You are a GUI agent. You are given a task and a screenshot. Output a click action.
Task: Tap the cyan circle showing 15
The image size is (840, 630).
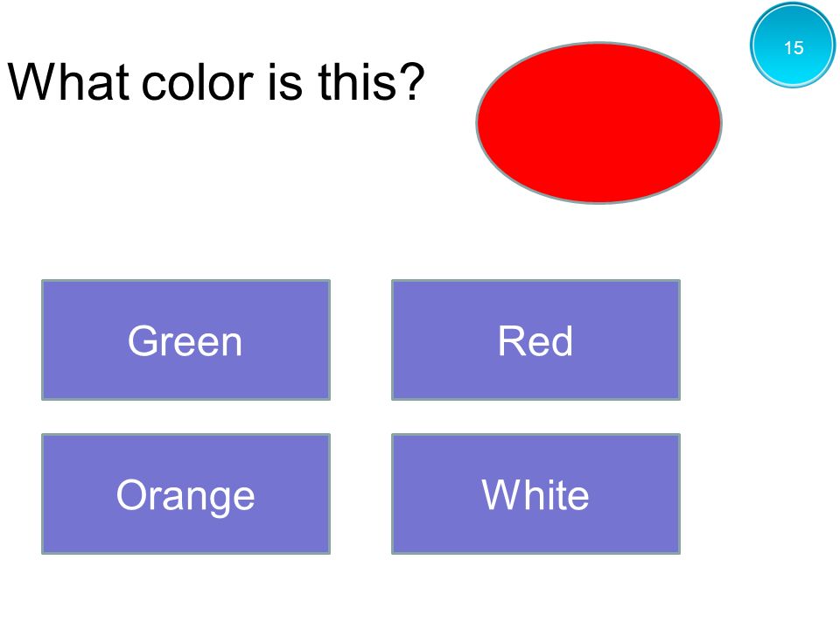tap(793, 45)
